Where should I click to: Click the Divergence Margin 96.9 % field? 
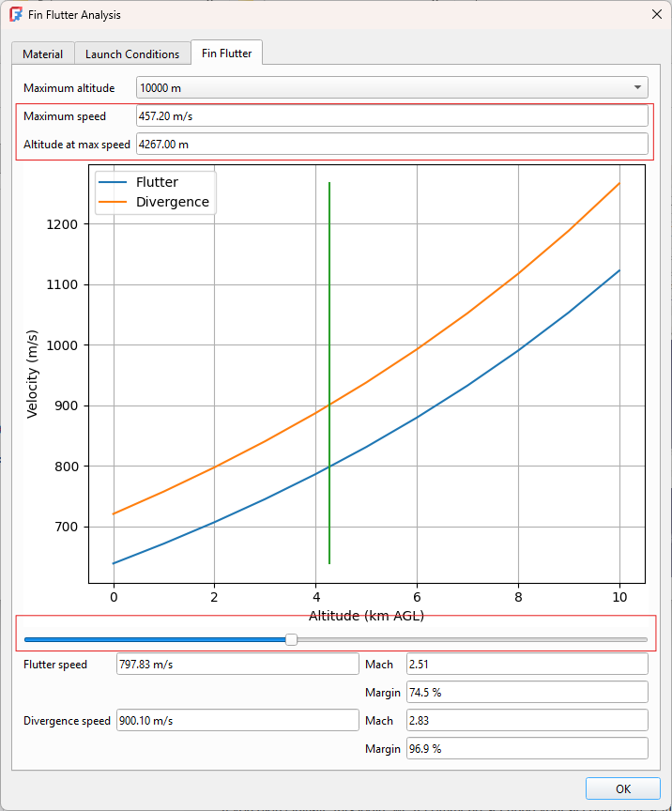526,749
